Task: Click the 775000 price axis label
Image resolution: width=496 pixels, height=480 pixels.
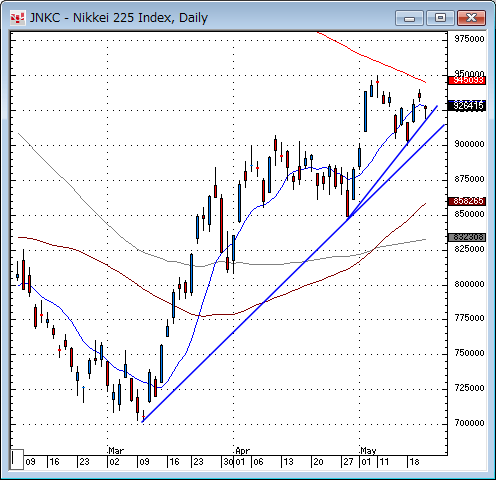Action: click(x=469, y=318)
